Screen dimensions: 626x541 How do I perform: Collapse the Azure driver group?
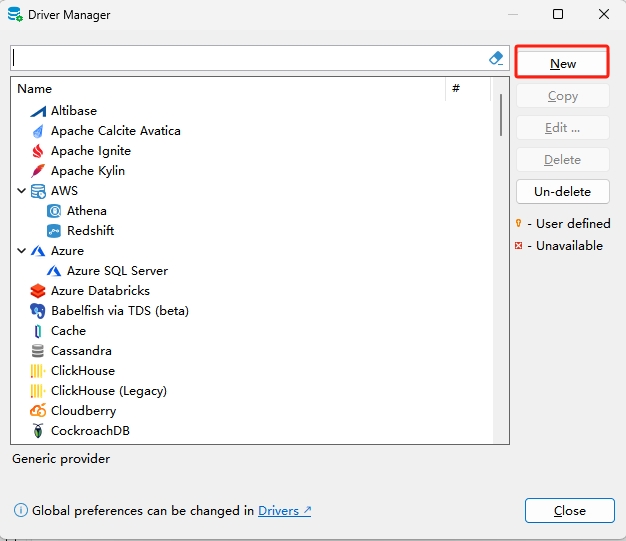coord(22,251)
